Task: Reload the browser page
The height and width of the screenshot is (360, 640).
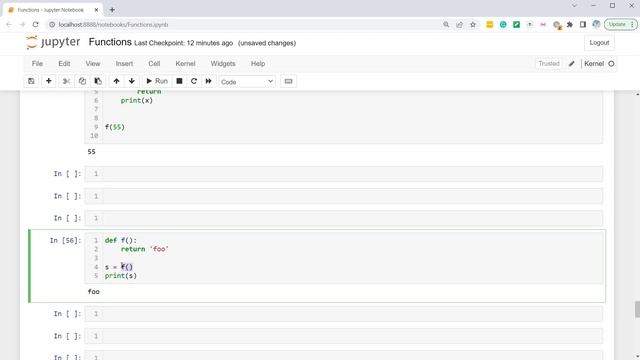Action: point(36,24)
